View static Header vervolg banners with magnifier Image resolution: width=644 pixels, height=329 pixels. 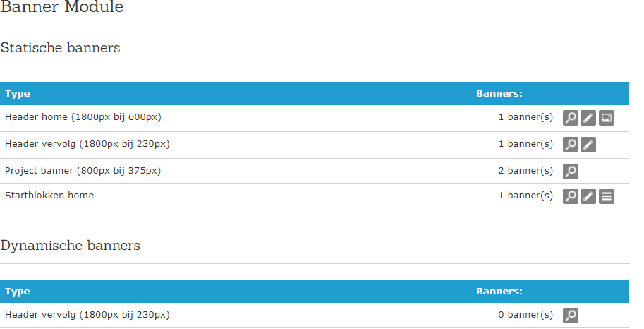coord(571,144)
